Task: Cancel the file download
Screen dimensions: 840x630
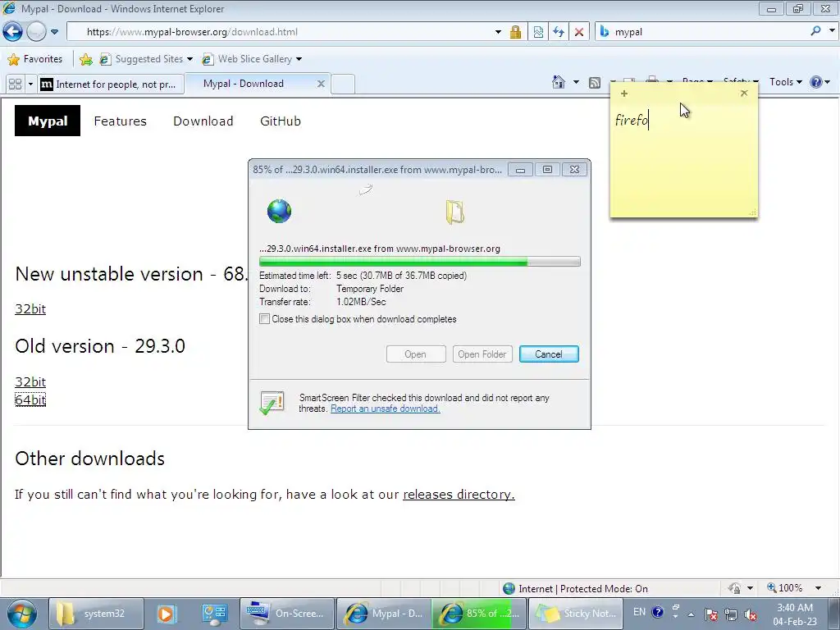Action: coord(549,354)
